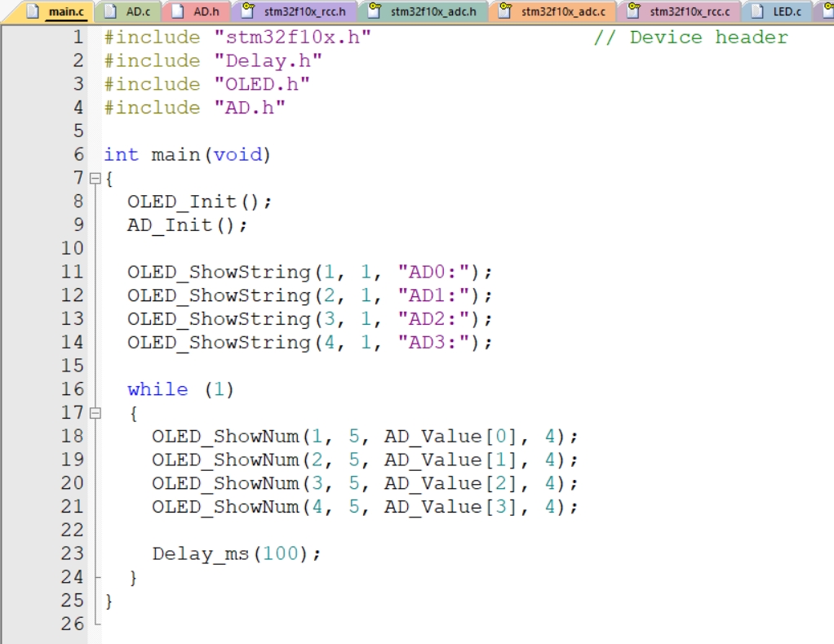Screen dimensions: 834x644
Task: Open the LED.c editor tab
Action: coord(777,11)
